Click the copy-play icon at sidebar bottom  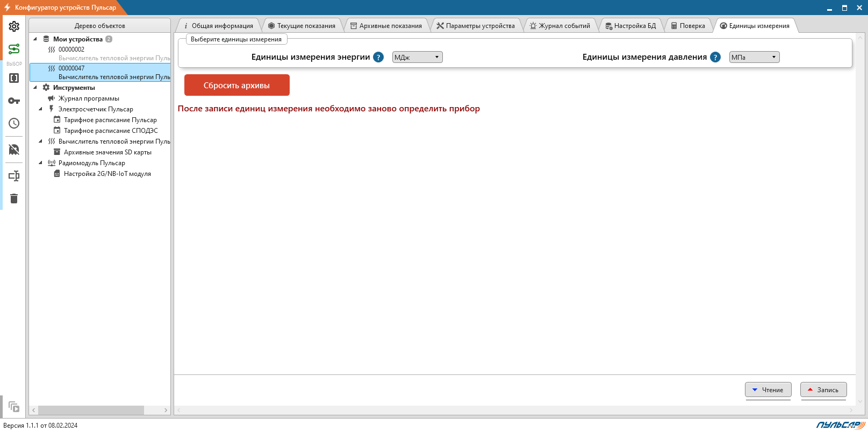click(x=14, y=407)
